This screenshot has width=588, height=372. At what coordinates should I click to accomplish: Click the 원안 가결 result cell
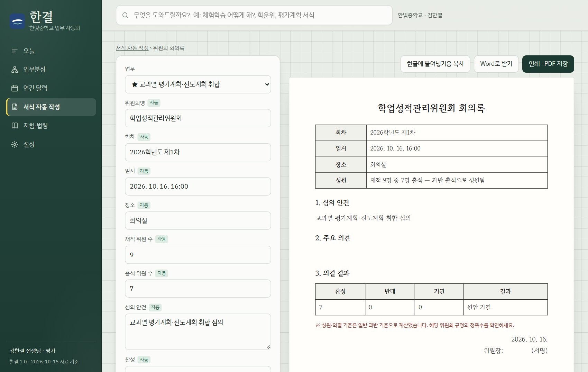[505, 307]
